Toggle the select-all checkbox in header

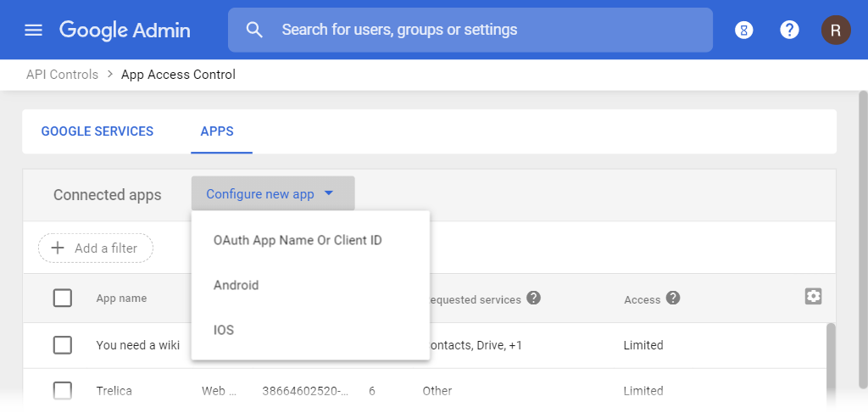click(x=63, y=298)
